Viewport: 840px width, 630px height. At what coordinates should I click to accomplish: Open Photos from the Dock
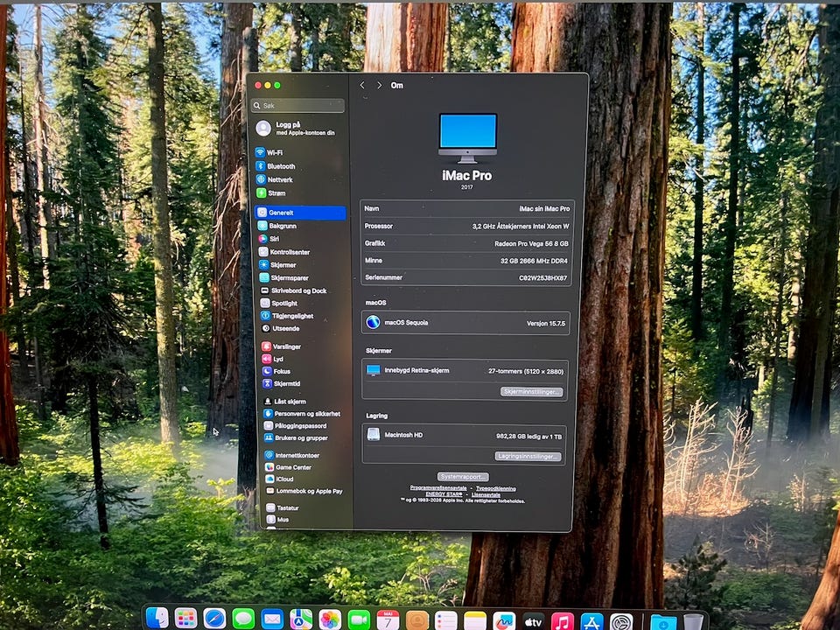tap(330, 619)
